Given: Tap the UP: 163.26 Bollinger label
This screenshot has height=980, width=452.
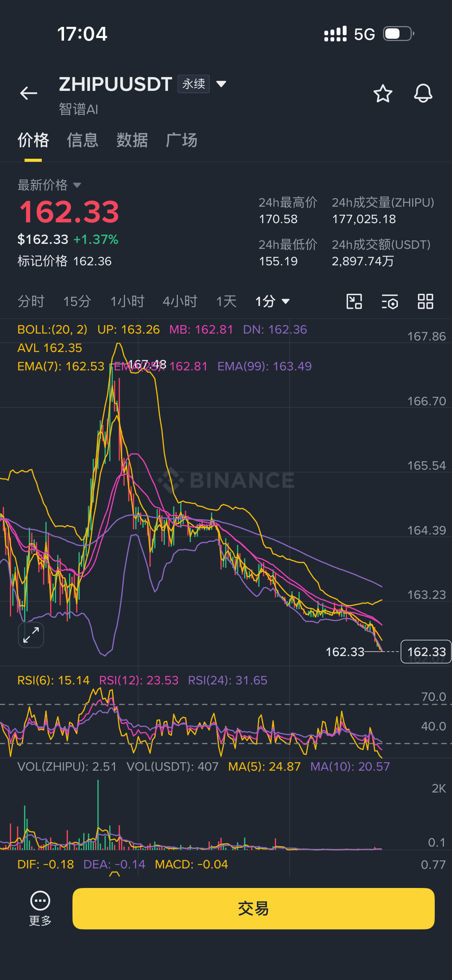Looking at the screenshot, I should point(128,329).
